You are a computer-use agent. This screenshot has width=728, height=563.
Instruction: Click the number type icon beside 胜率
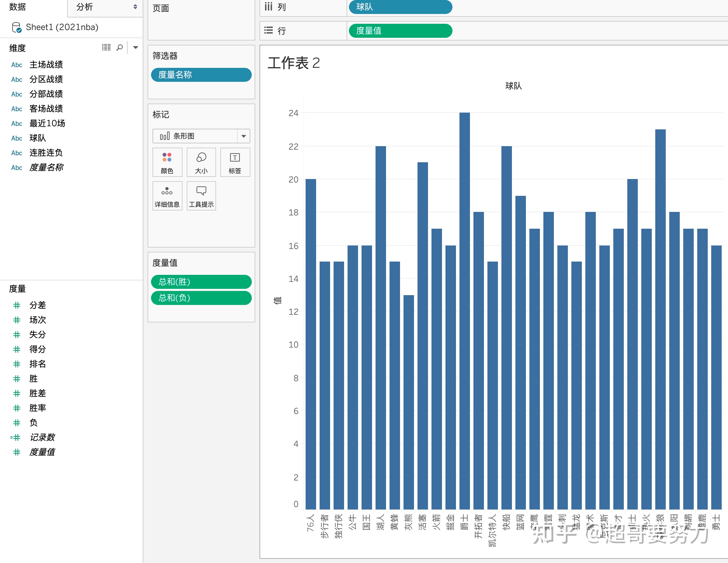(x=17, y=408)
